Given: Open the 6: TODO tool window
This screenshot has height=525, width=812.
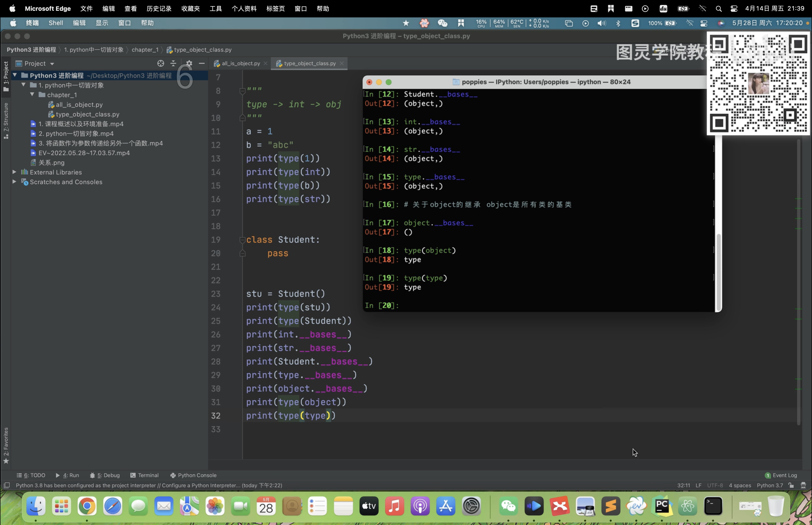Looking at the screenshot, I should tap(31, 475).
